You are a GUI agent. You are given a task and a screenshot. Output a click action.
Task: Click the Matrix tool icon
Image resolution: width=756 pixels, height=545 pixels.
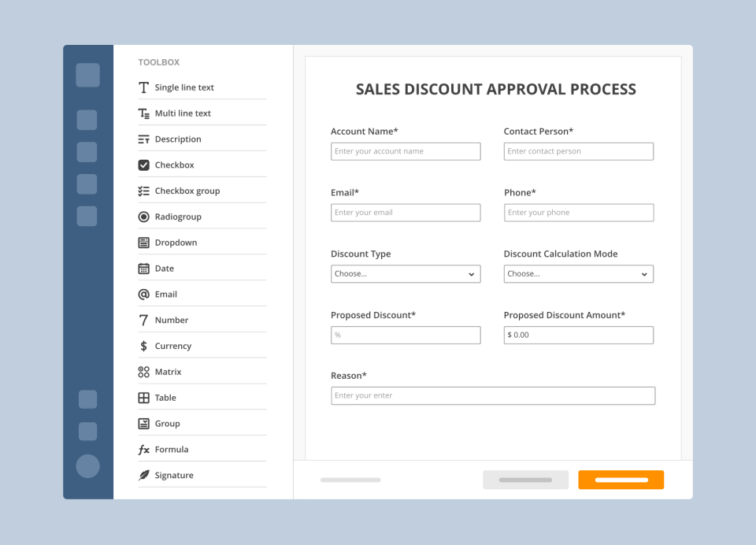coord(143,372)
